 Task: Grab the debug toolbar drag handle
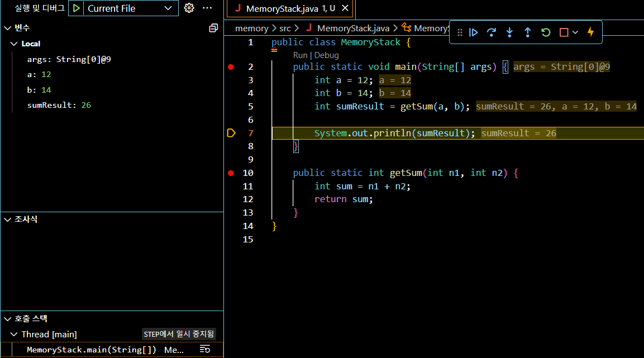tap(460, 32)
